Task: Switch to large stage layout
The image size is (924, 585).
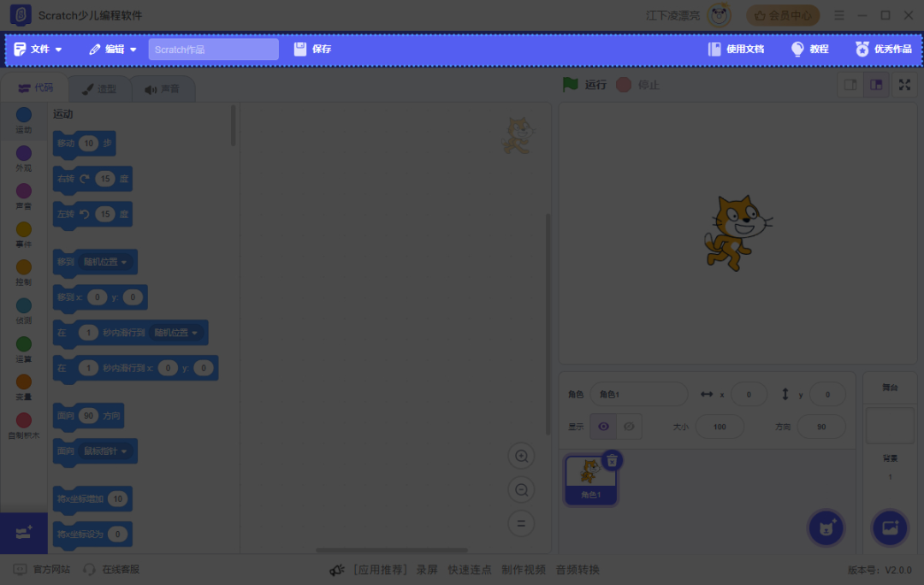Action: [x=876, y=85]
